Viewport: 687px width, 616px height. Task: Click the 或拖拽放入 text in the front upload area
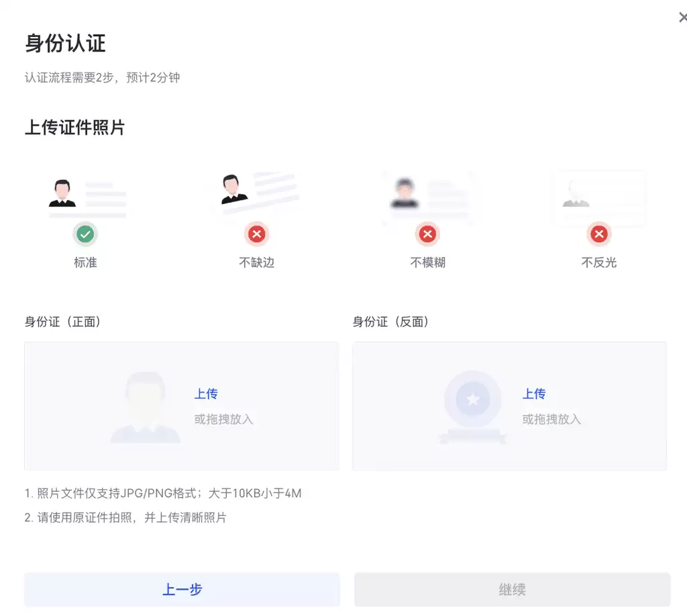pyautogui.click(x=224, y=419)
